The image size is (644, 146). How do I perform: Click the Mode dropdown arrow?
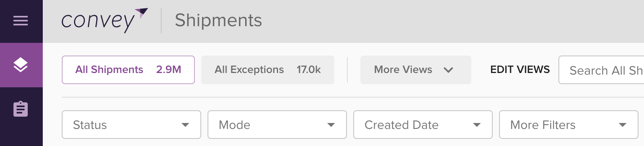331,125
